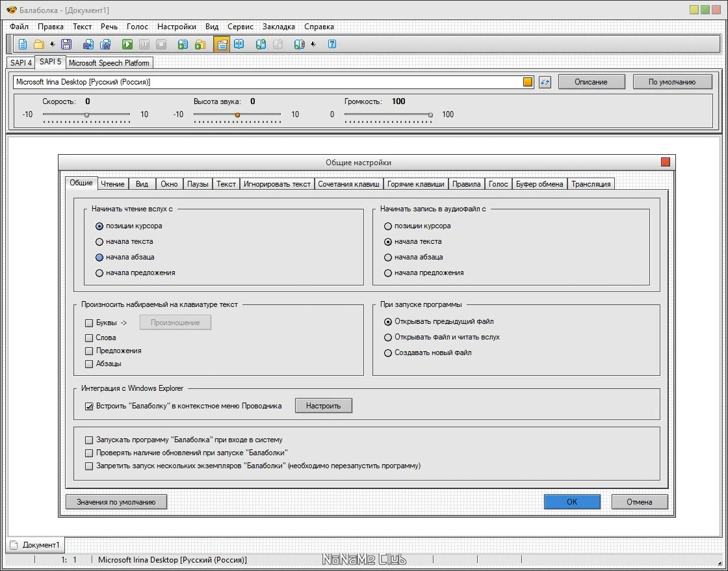Screen dimensions: 728x571
Task: Expand the arrow next to the bookmark icon
Action: pyautogui.click(x=313, y=44)
